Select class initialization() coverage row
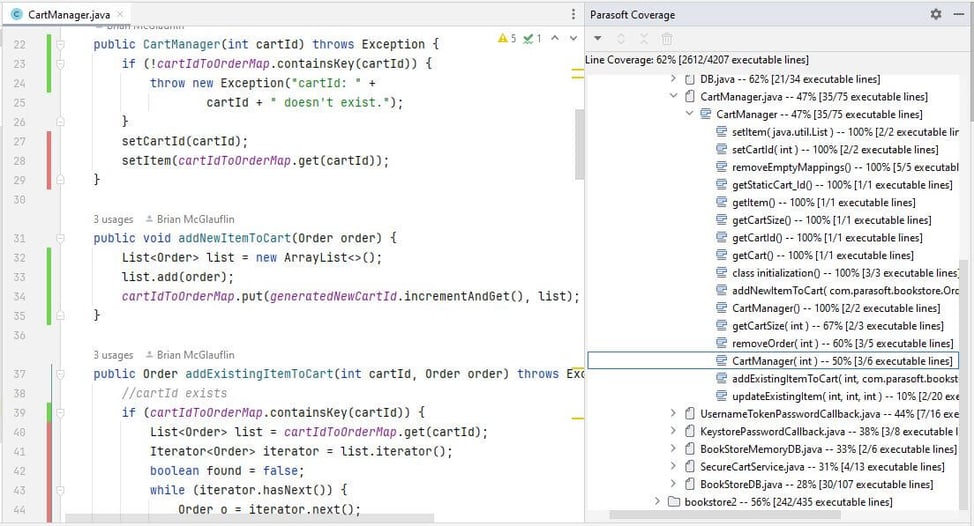Viewport: 974px width, 526px height. pyautogui.click(x=837, y=273)
